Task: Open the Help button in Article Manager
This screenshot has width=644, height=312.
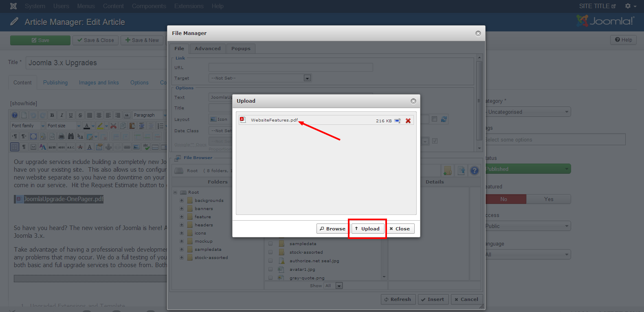Action: [x=623, y=40]
